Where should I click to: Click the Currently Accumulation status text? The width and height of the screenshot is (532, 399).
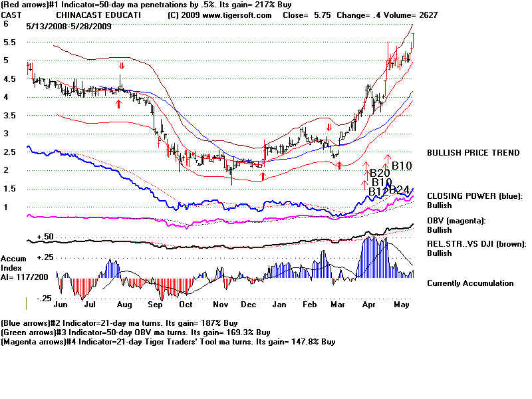pyautogui.click(x=470, y=283)
